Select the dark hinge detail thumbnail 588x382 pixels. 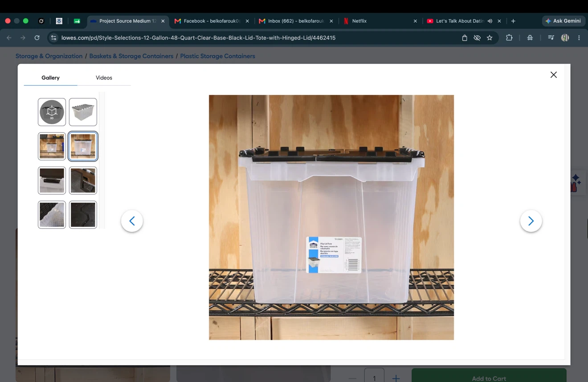point(83,181)
